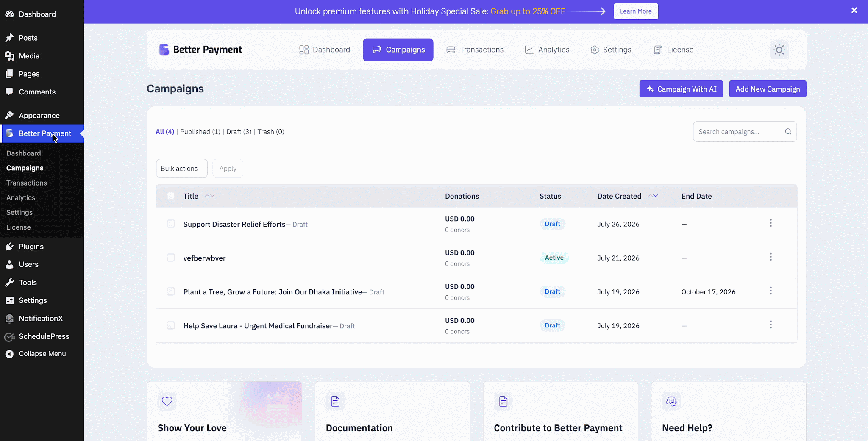Click the Appearance brush icon in sidebar

(9, 115)
